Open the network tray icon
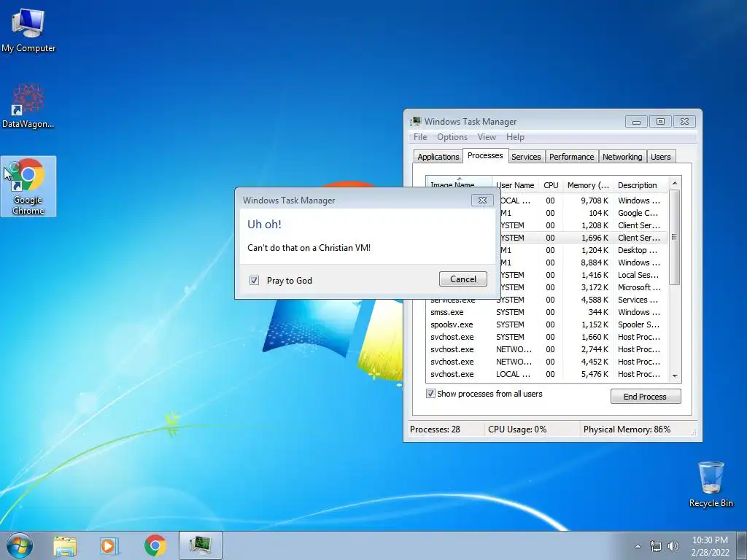This screenshot has width=747, height=560. [656, 546]
